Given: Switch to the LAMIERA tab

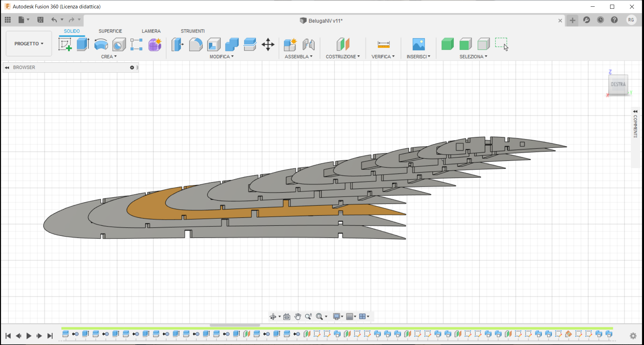Looking at the screenshot, I should coord(151,31).
